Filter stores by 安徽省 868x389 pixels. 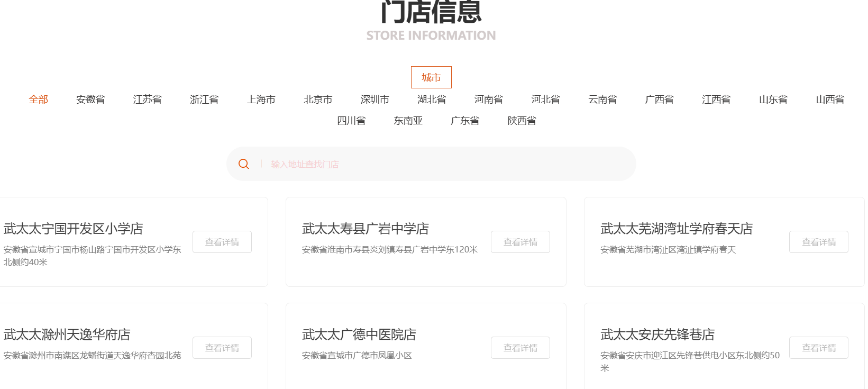click(x=90, y=99)
